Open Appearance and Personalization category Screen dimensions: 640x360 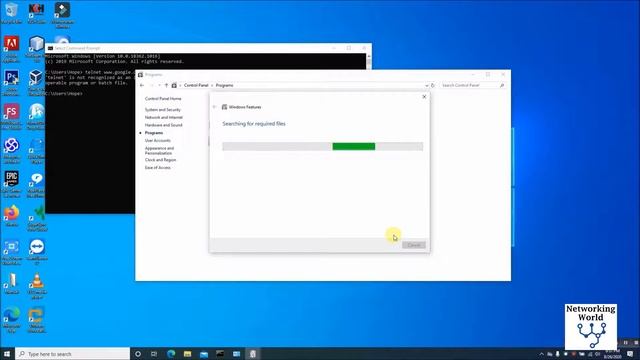[x=159, y=151]
